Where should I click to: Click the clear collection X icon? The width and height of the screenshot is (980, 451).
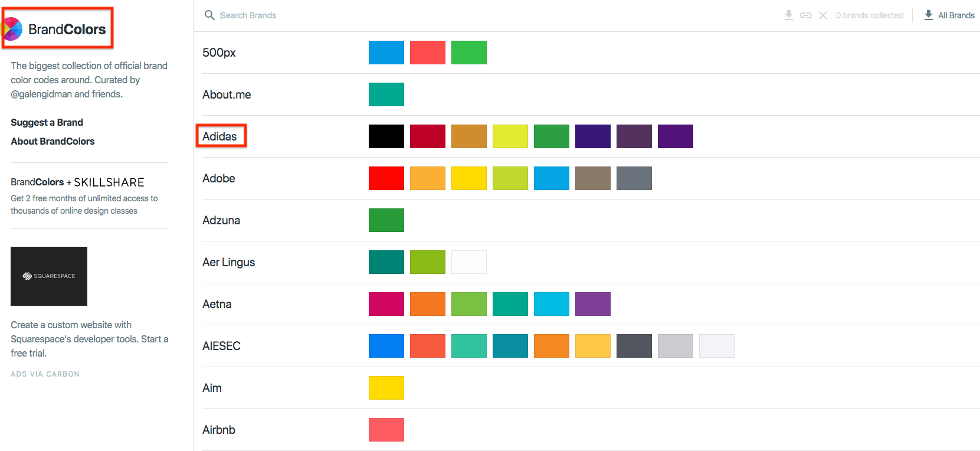(x=823, y=15)
